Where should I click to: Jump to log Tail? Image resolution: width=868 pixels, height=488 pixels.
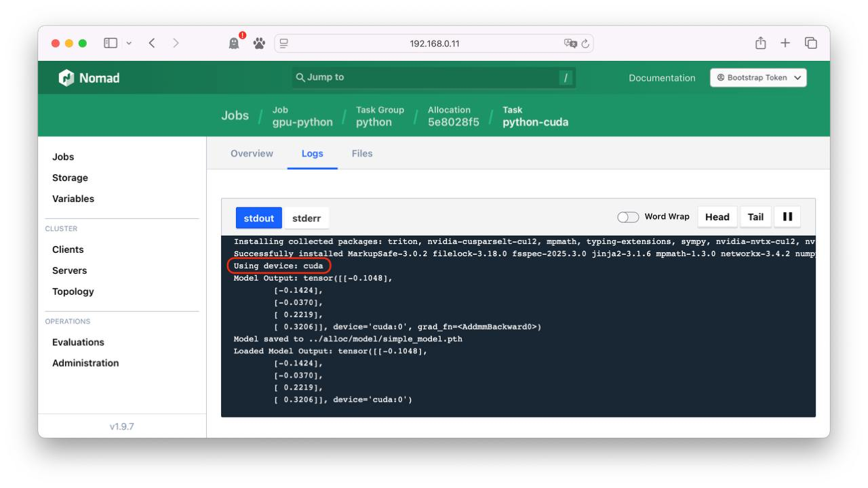click(x=755, y=217)
